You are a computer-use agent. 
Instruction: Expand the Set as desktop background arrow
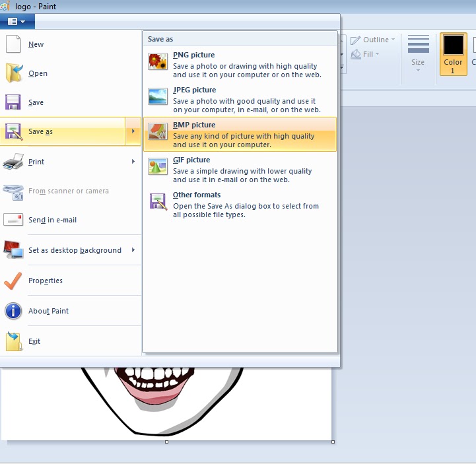(x=133, y=249)
